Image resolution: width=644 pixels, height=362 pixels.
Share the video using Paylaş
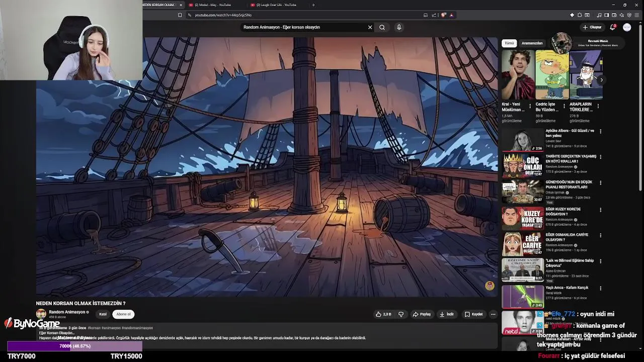422,314
